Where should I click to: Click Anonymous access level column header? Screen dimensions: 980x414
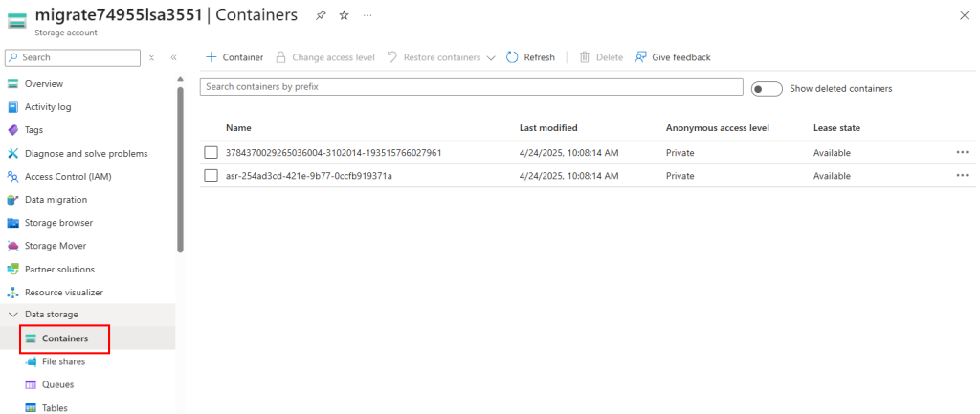[x=718, y=128]
